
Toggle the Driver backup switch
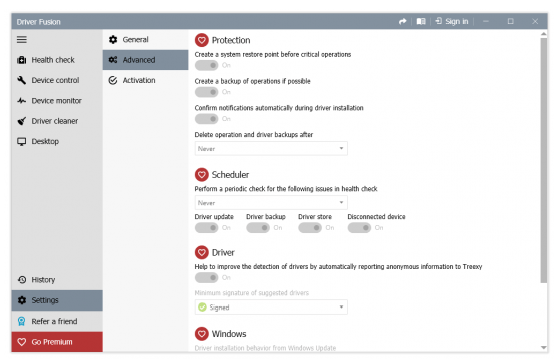(x=258, y=228)
